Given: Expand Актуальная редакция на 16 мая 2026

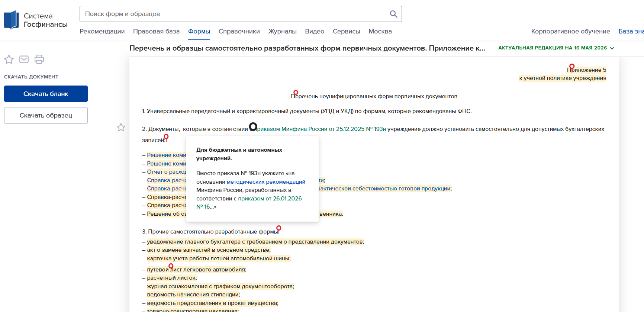Looking at the screenshot, I should [556, 48].
